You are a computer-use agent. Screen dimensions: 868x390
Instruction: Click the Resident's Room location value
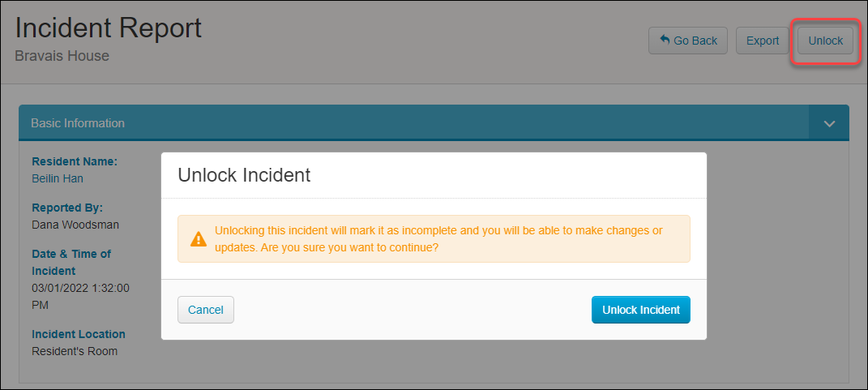75,351
